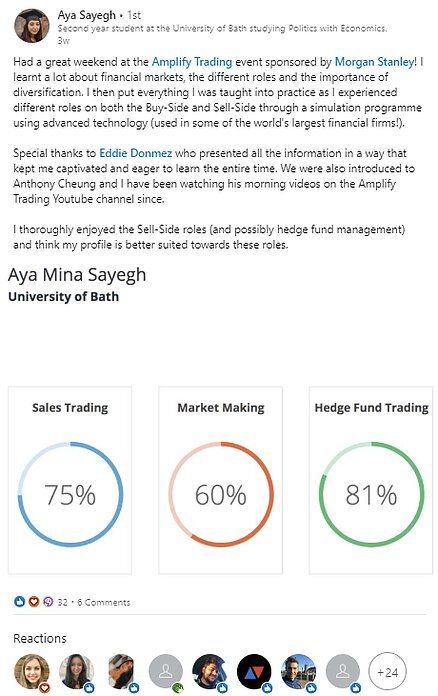Viewport: 438px width, 696px height.
Task: Click the Hedge Fund Trading 81% ring
Action: (x=371, y=494)
